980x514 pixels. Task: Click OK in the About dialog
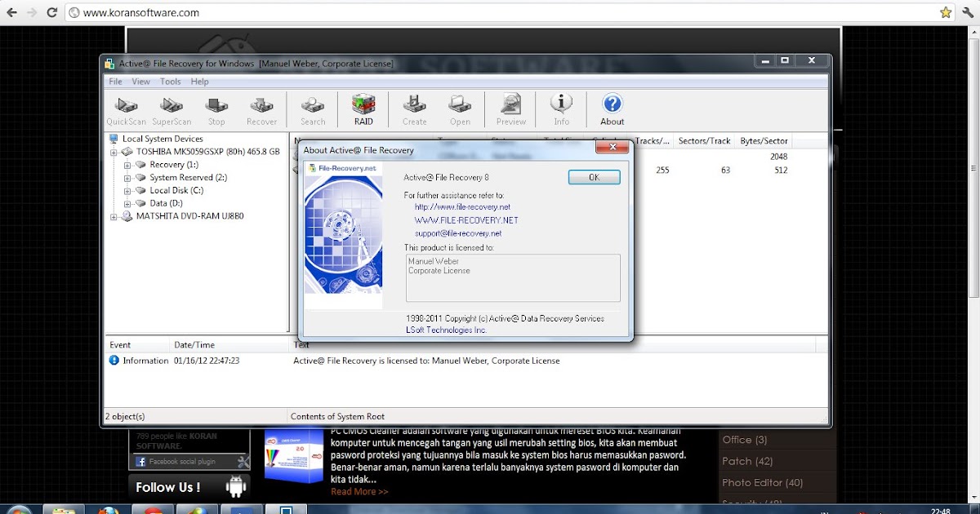(x=594, y=177)
